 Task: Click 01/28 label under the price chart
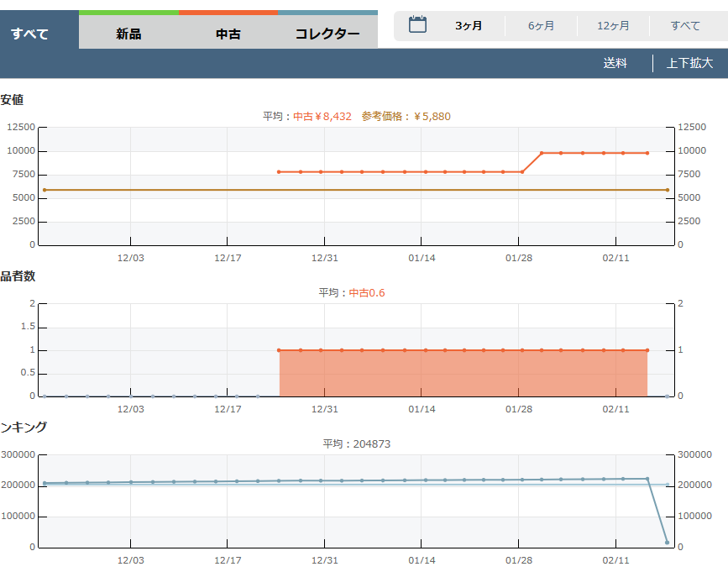click(x=519, y=258)
